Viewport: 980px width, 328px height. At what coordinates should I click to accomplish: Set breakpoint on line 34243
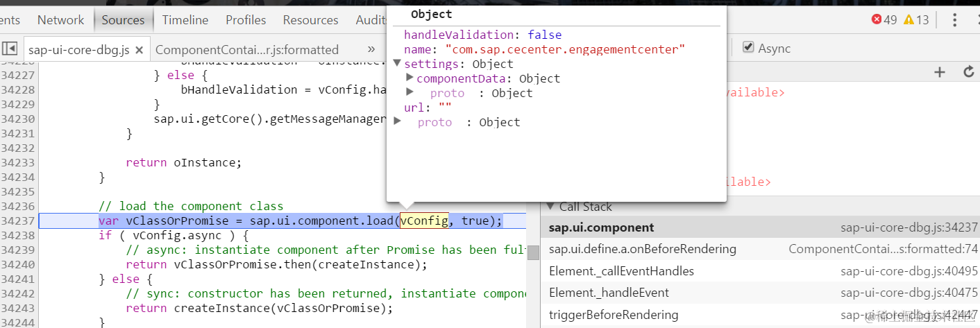click(17, 308)
